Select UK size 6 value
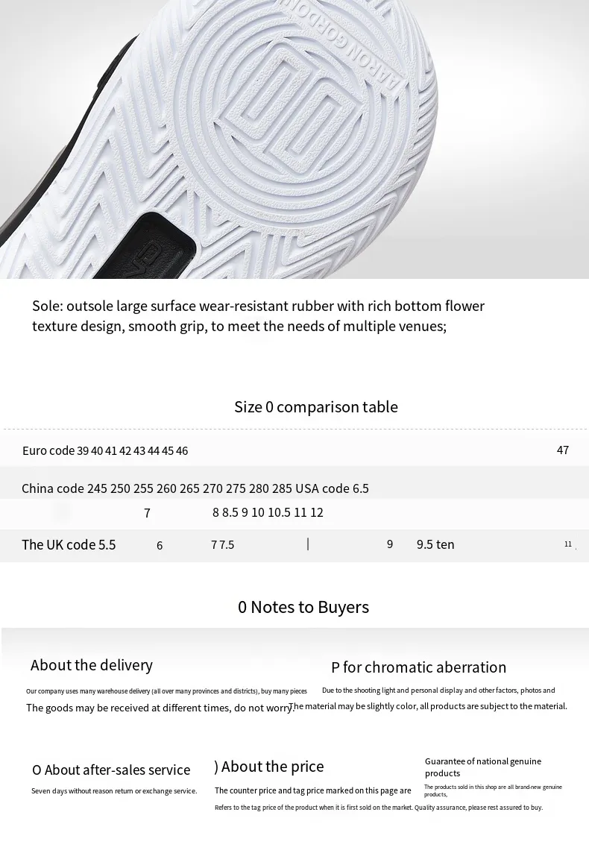This screenshot has height=868, width=589. coord(160,546)
